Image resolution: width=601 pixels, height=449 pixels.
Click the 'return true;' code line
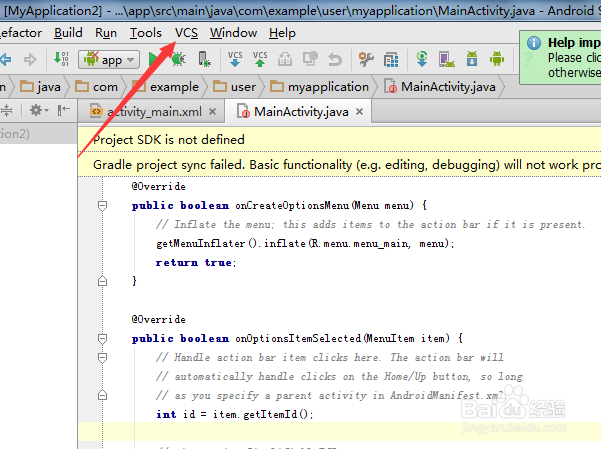pos(196,263)
